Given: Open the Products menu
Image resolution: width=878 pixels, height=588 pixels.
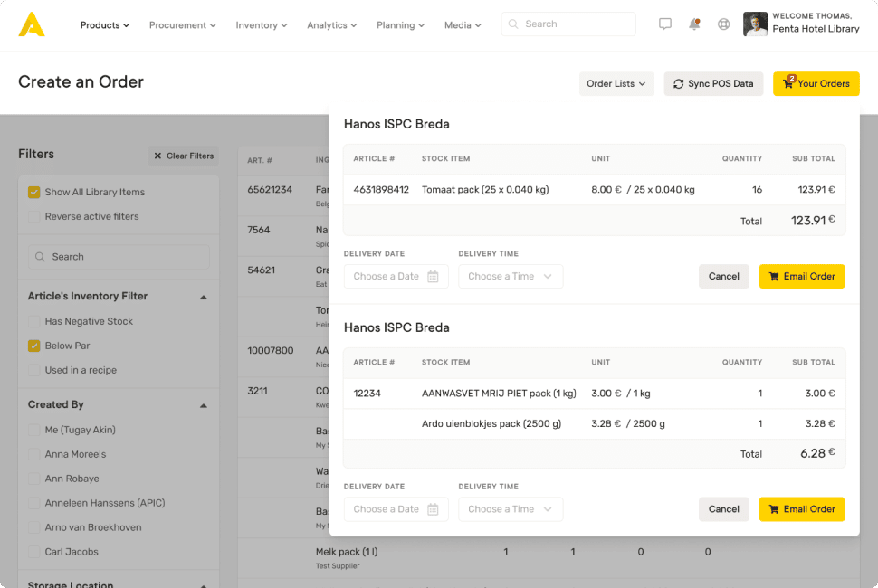Looking at the screenshot, I should point(105,25).
